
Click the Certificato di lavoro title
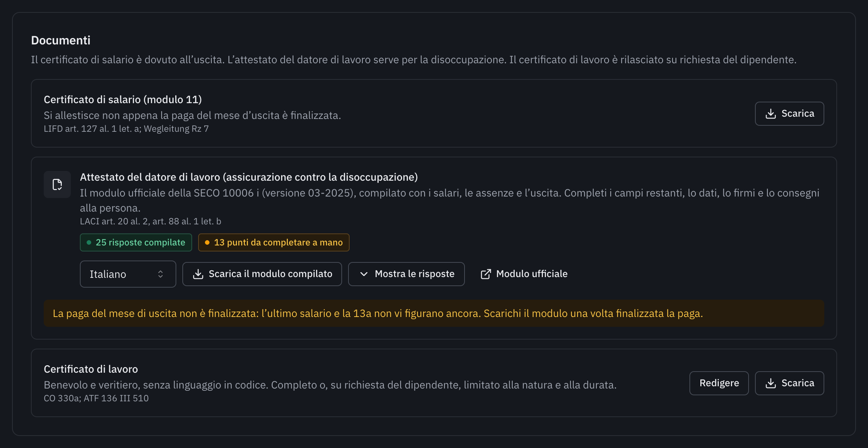click(91, 369)
